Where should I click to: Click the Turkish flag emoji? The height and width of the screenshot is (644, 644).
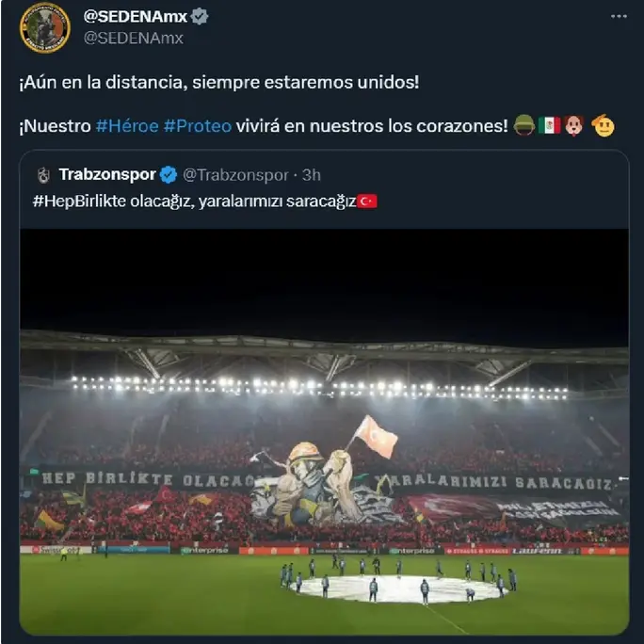[x=367, y=201]
